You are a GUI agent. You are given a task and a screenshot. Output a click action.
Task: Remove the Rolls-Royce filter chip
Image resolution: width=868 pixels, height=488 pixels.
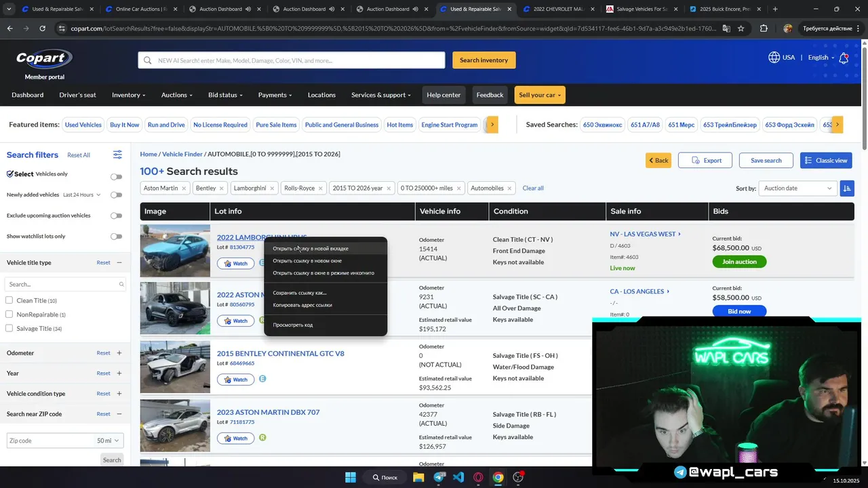point(320,188)
